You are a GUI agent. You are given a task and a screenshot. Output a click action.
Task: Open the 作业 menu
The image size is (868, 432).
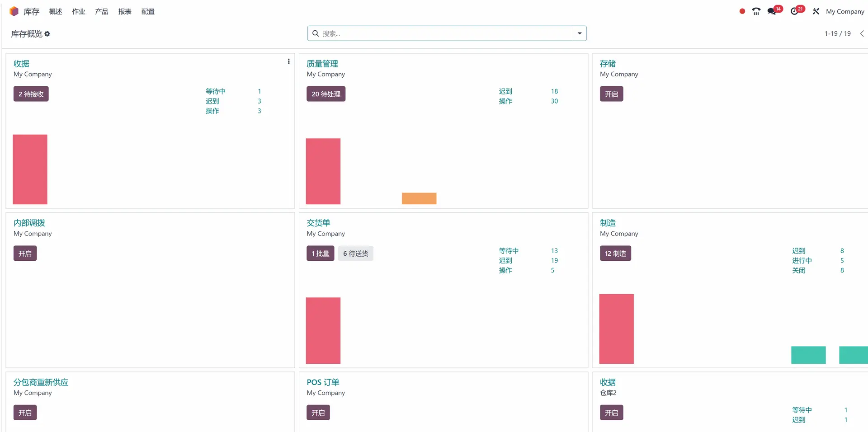(79, 11)
